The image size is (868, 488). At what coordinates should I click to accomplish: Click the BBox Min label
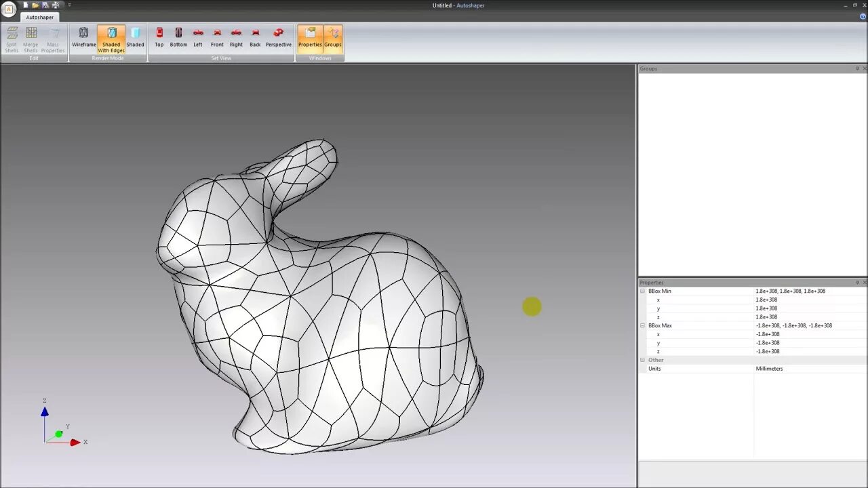tap(660, 291)
